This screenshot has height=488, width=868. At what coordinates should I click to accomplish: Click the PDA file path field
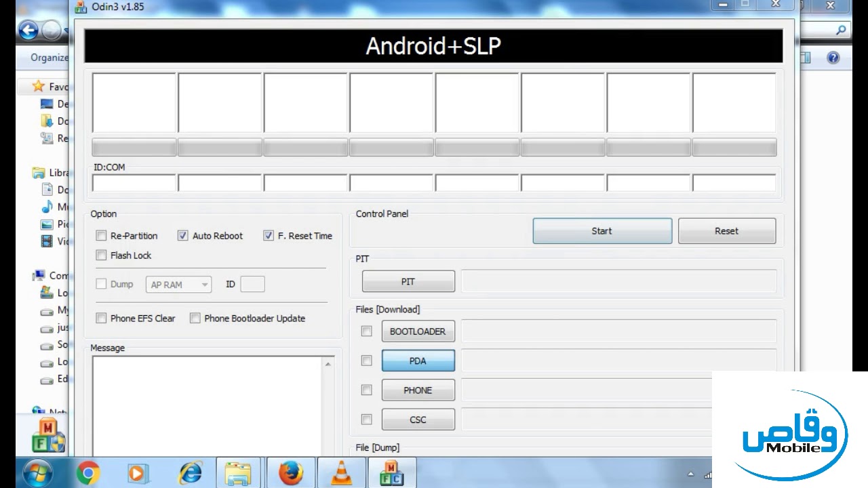[x=618, y=361]
